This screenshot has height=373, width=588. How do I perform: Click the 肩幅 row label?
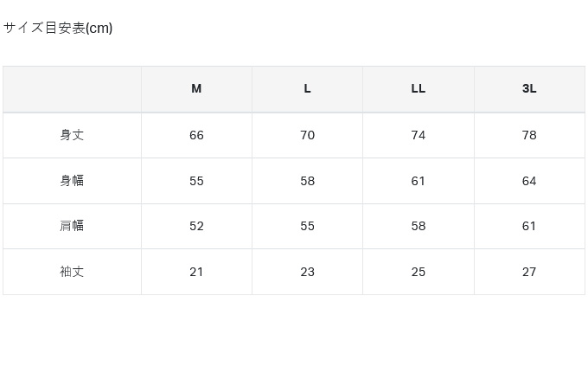click(x=72, y=226)
